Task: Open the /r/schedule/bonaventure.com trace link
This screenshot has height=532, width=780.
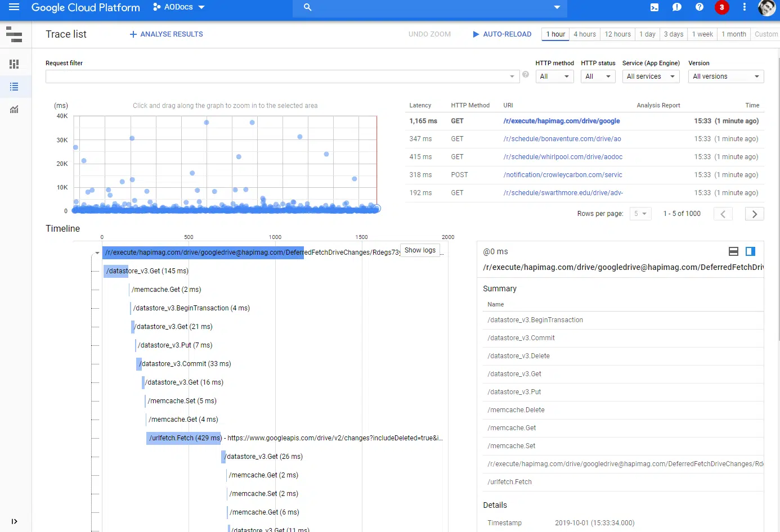Action: (562, 139)
